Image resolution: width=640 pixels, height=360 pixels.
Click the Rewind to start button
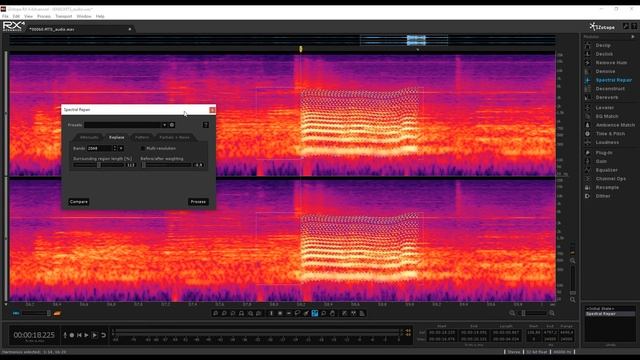(x=79, y=335)
